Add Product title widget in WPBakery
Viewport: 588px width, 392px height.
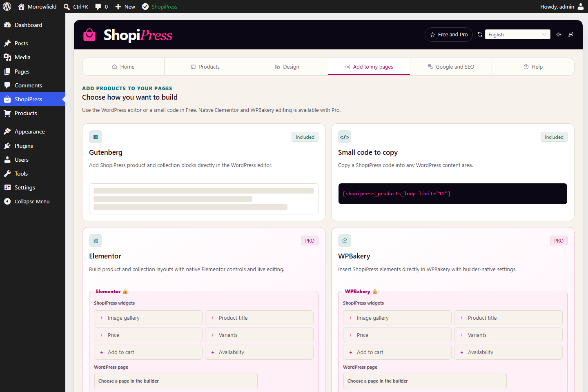tap(508, 318)
